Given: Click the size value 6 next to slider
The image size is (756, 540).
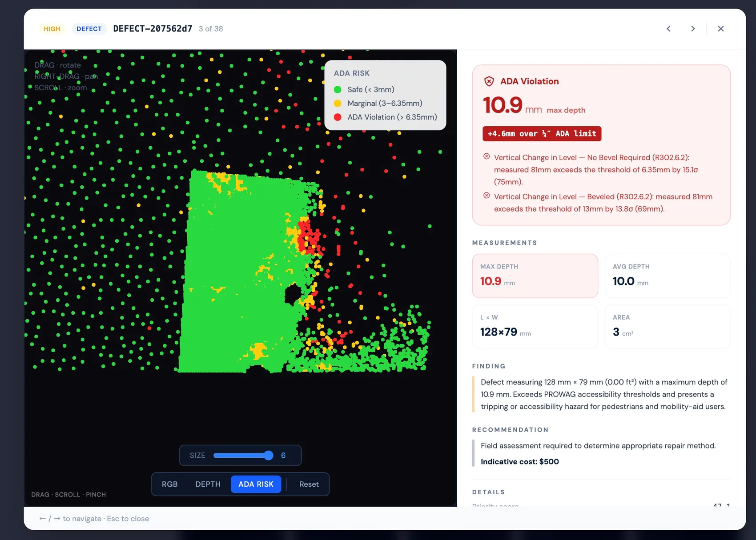Looking at the screenshot, I should pos(283,455).
